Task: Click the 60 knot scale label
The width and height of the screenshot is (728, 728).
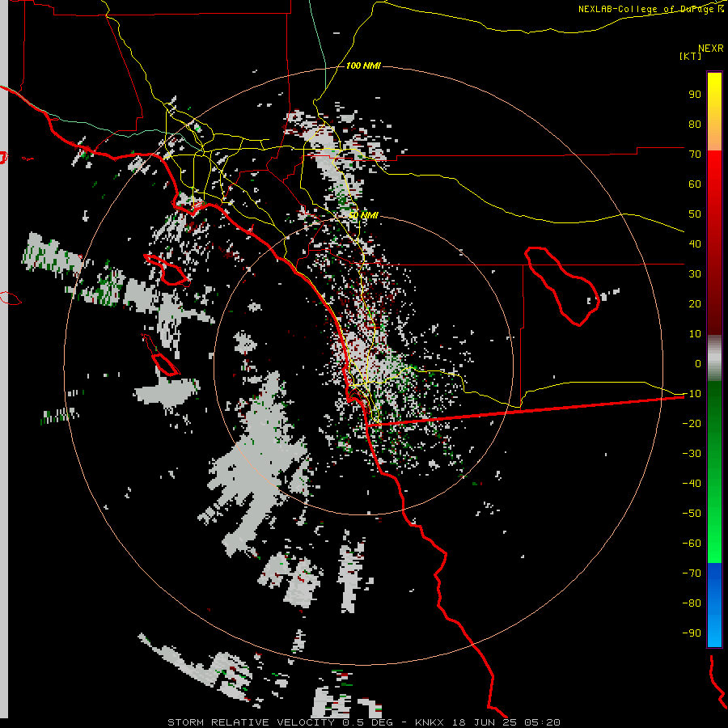Action: pos(695,184)
